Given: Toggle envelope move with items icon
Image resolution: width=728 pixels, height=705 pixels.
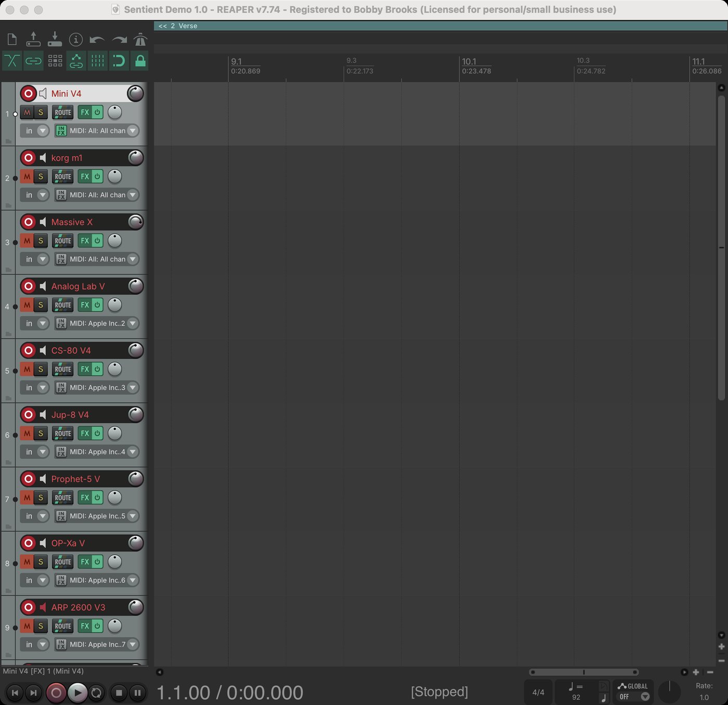Looking at the screenshot, I should coord(76,61).
